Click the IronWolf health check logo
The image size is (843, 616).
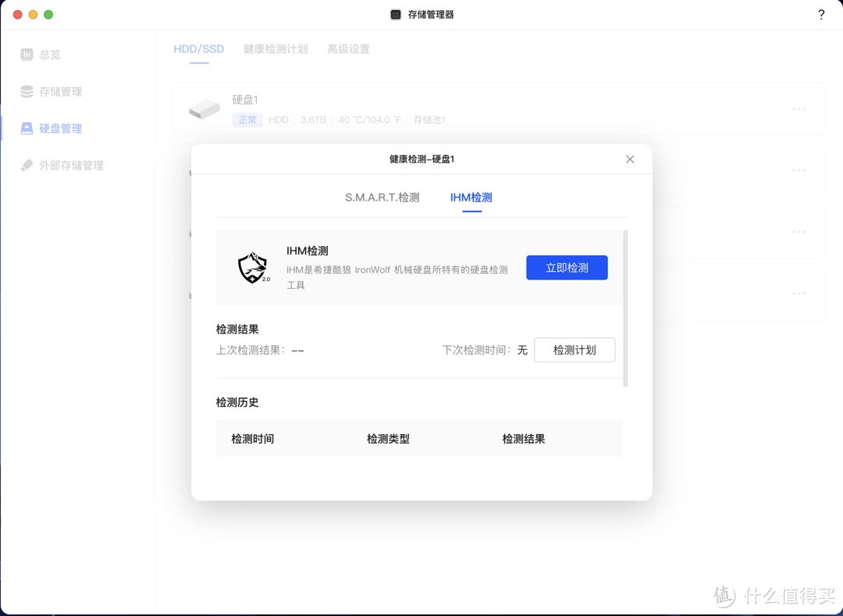click(252, 267)
